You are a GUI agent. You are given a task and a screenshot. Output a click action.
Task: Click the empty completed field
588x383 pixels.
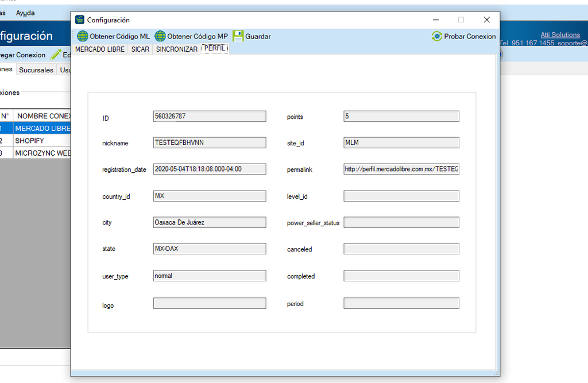pos(401,276)
